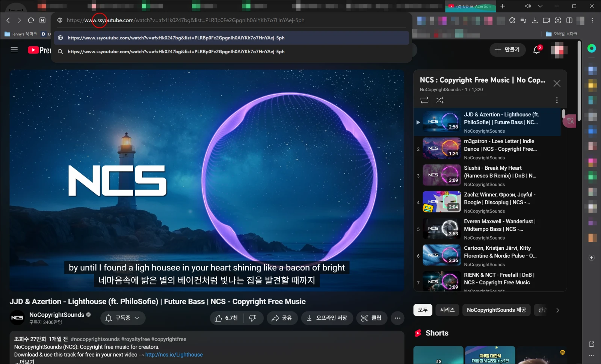Open a new tab with the plus button
Screen dimensions: 601x364
(503, 6)
